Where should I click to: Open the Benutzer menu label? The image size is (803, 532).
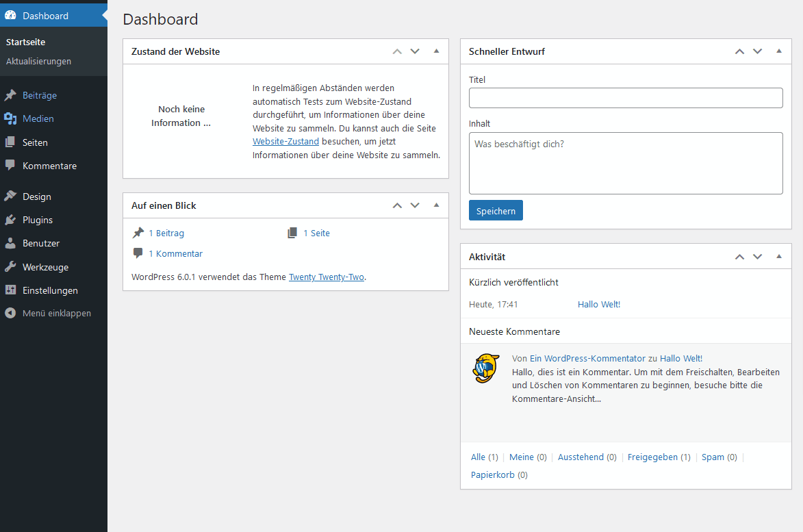click(41, 243)
